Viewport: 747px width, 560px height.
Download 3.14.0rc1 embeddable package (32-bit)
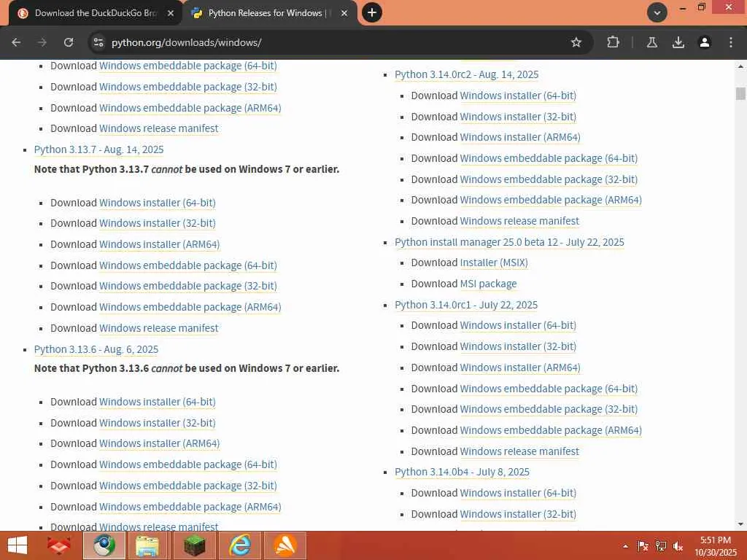pos(549,409)
